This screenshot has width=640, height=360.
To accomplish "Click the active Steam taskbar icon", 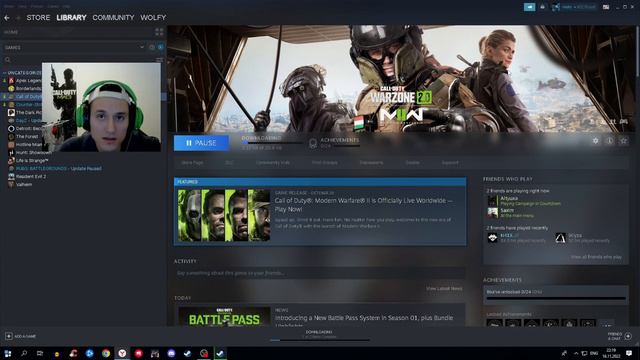I will [x=220, y=353].
